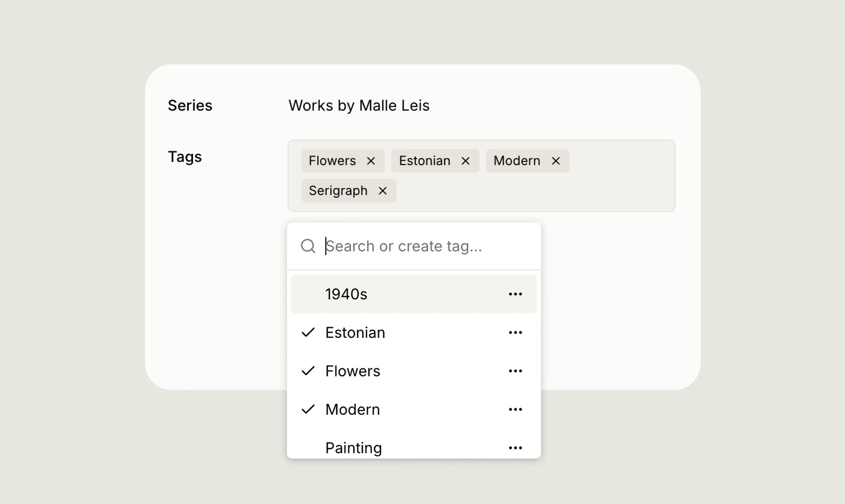Open more options for the Flowers tag

tap(515, 371)
